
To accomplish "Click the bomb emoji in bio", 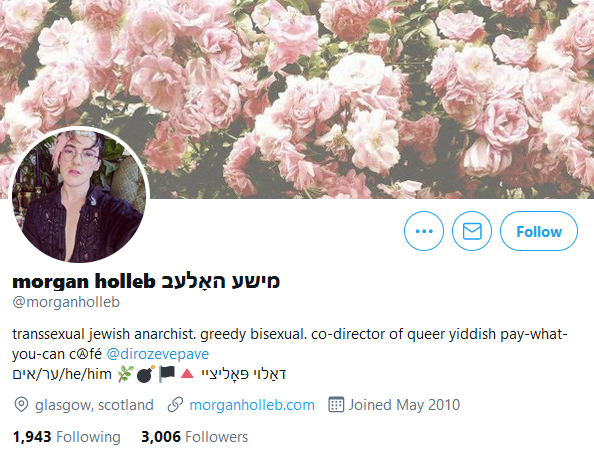I will point(145,374).
